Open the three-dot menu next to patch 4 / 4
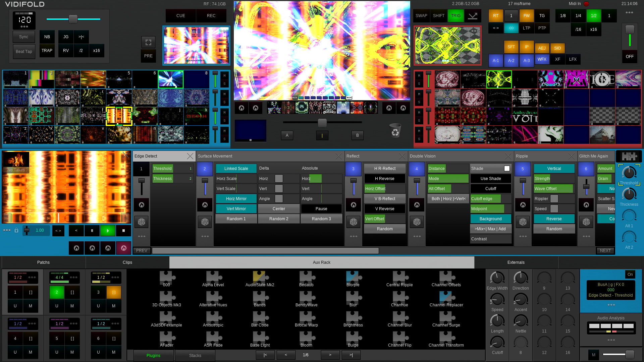 [73, 277]
